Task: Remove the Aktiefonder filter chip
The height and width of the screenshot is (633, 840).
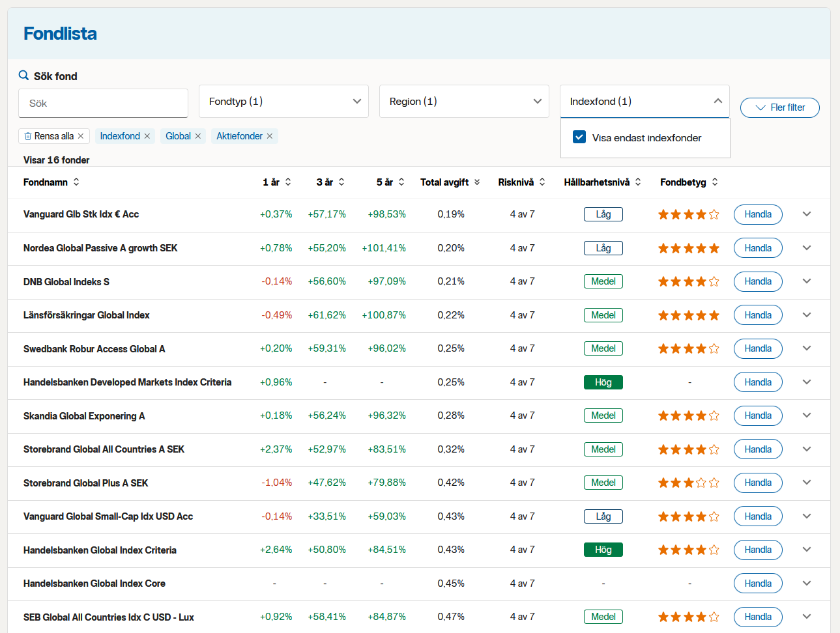Action: [x=270, y=136]
